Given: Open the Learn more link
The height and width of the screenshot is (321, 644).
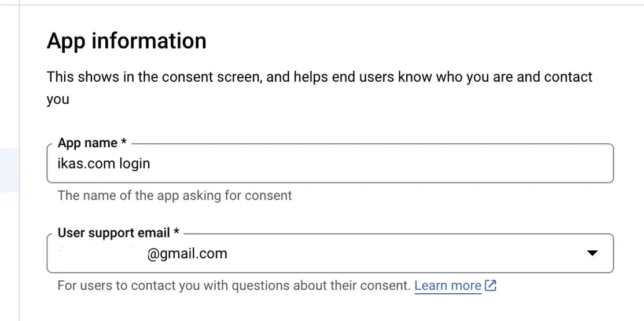Looking at the screenshot, I should coord(448,285).
